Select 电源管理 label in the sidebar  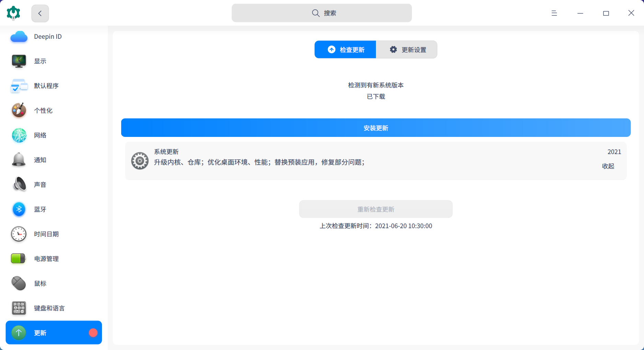46,259
